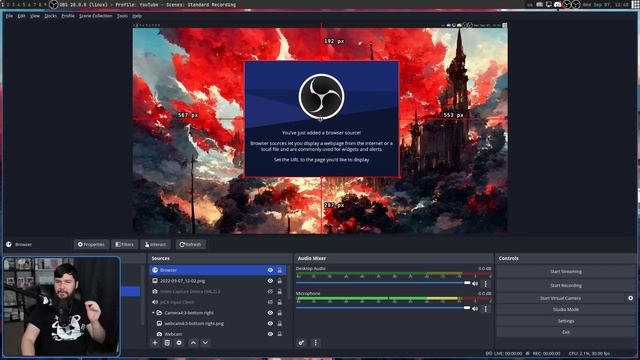Show the JACK Input Client source
Image resolution: width=640 pixels, height=360 pixels.
pos(270,302)
